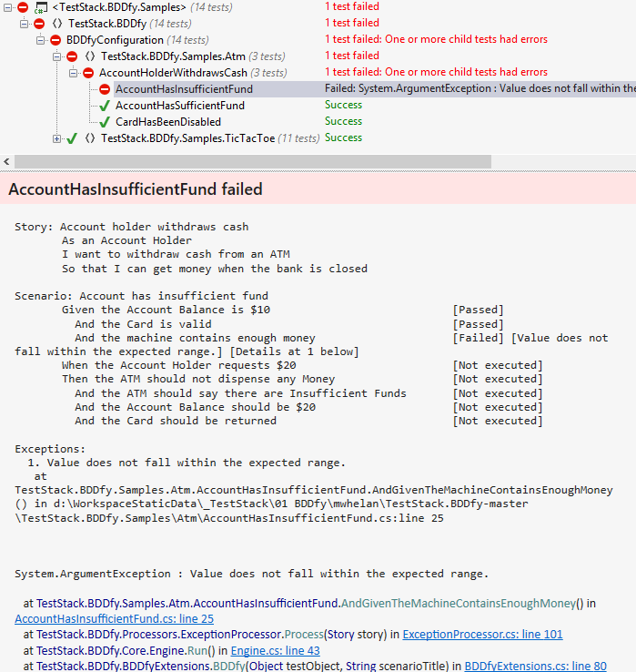Viewport: 636px width, 672px height.
Task: Select the AccountHasSufficientFund test
Action: click(x=180, y=106)
